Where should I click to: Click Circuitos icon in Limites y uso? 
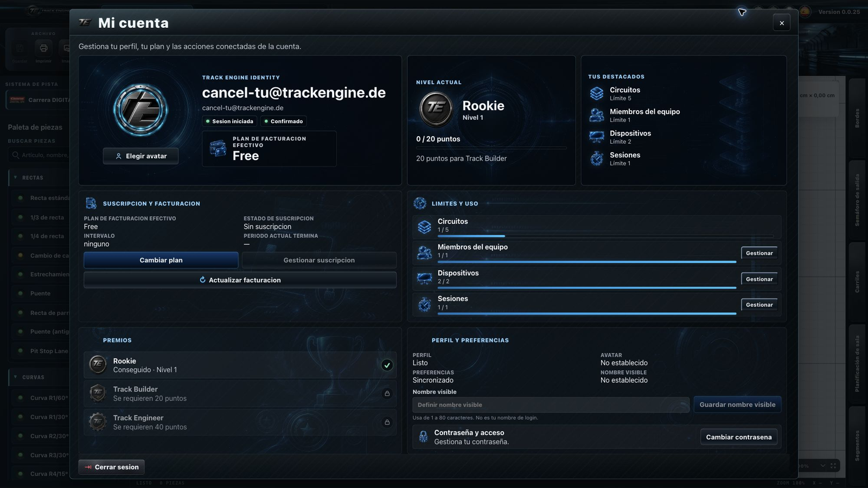pos(424,227)
